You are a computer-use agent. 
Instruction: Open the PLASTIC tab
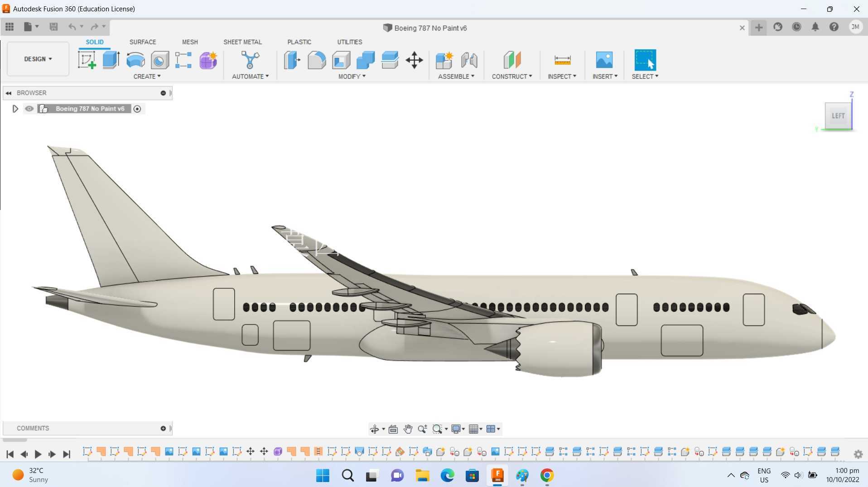299,42
